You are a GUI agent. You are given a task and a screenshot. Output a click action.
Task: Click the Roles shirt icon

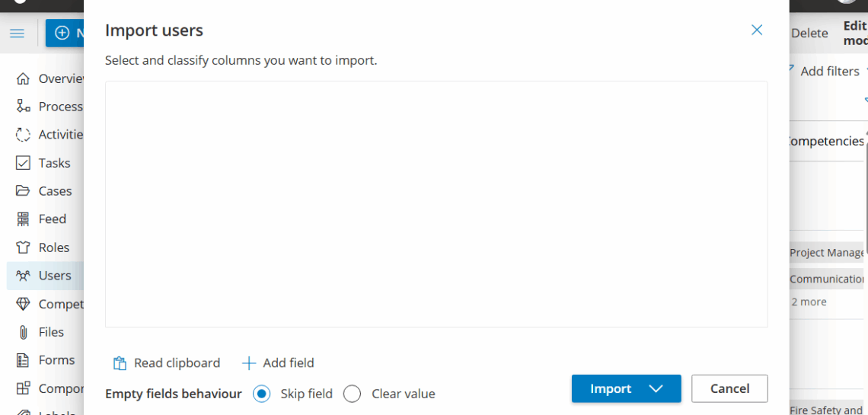pyautogui.click(x=24, y=247)
